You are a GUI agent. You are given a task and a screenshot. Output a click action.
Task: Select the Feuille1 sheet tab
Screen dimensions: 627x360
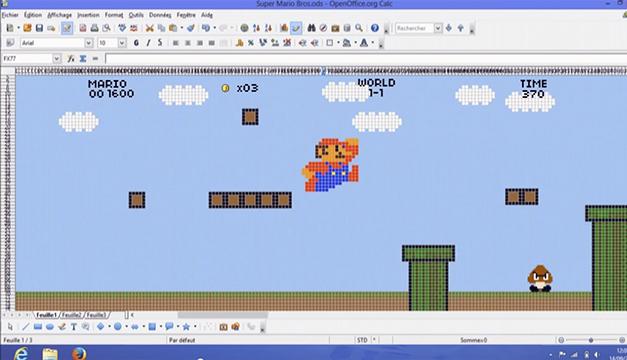point(46,315)
